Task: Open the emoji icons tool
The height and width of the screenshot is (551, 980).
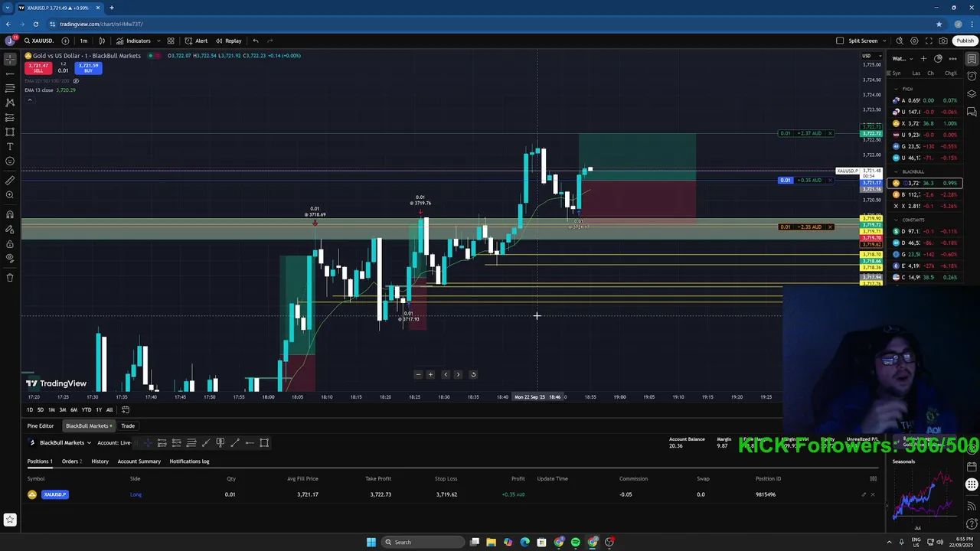Action: coord(10,161)
